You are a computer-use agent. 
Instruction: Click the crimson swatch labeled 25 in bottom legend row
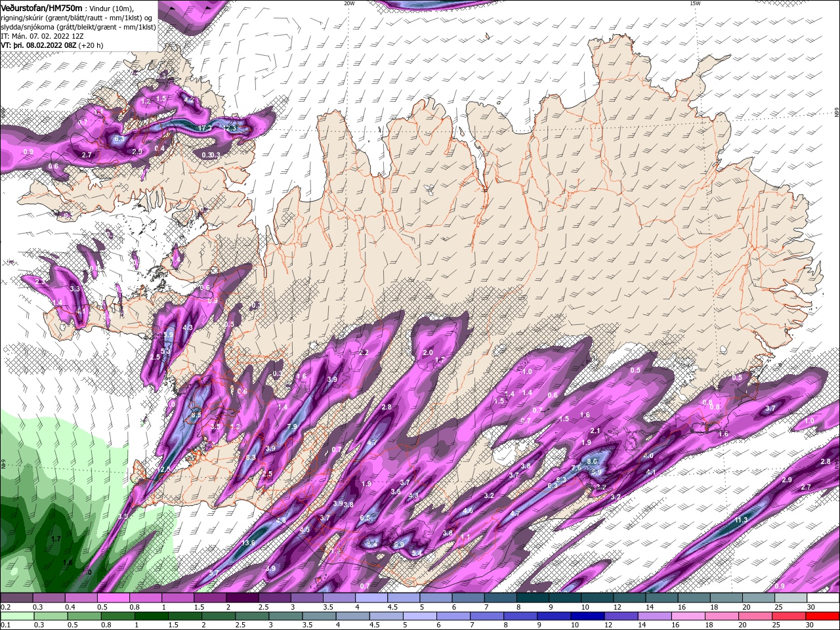(x=789, y=616)
